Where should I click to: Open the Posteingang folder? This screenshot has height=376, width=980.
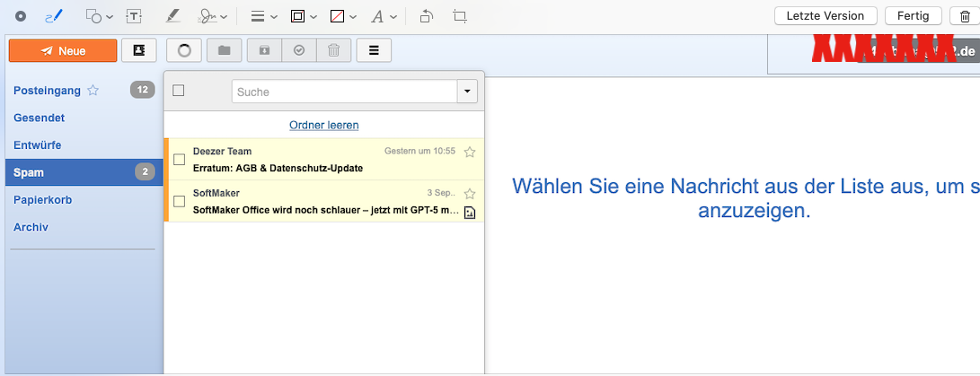click(47, 90)
